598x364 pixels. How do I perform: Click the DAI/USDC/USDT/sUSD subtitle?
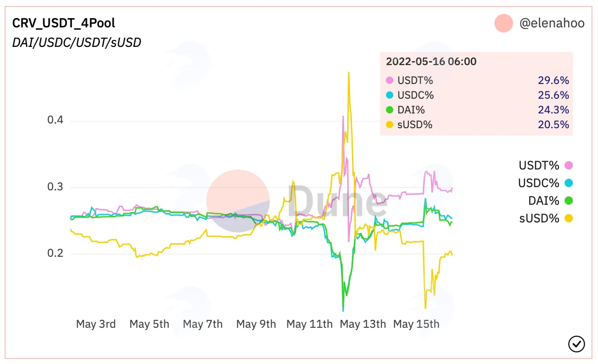[x=77, y=43]
